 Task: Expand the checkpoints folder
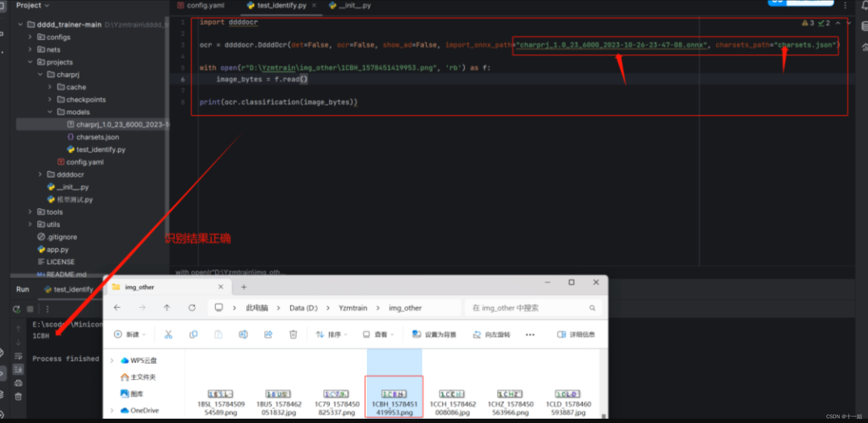50,100
